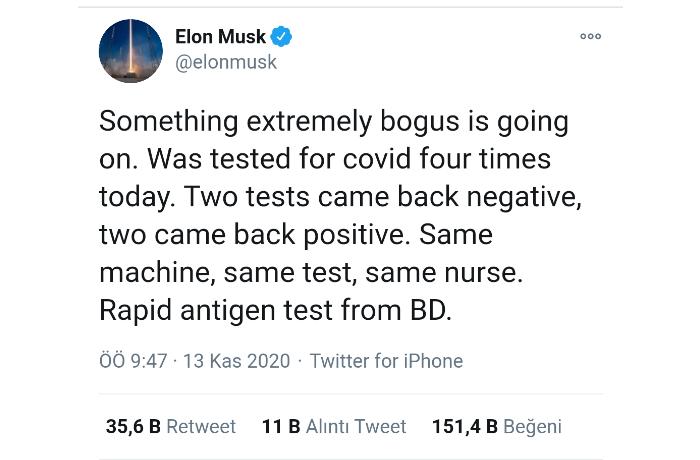The height and width of the screenshot is (460, 700).
Task: Open Elon Musk's rocket profile picture
Action: click(x=130, y=51)
